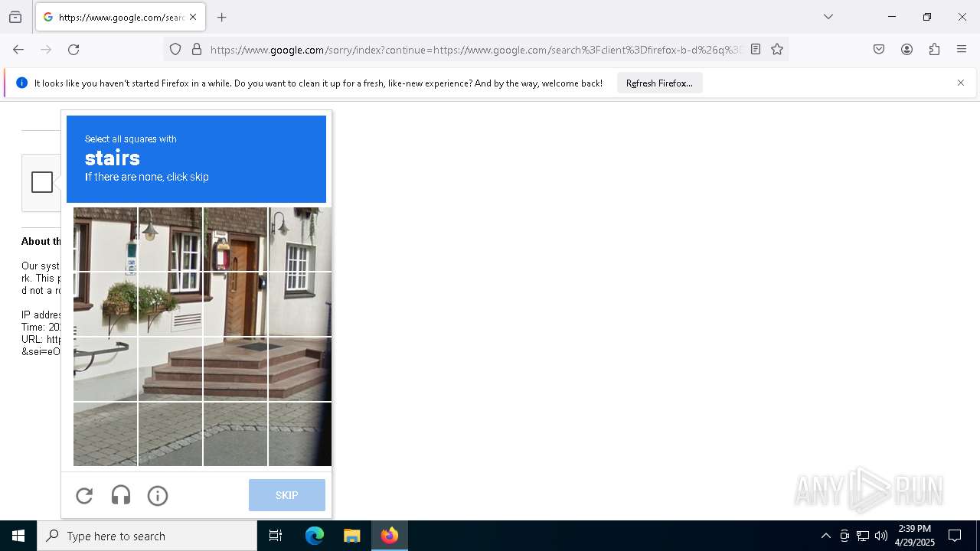Viewport: 980px width, 551px height.
Task: Get a new captcha challenge
Action: coord(84,496)
